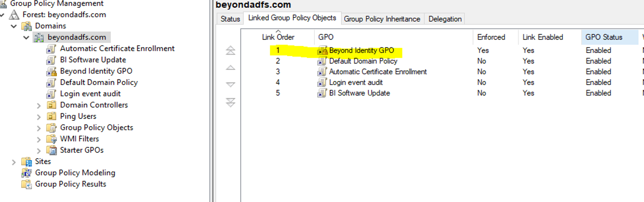This screenshot has width=644, height=202.
Task: Click GPO Status Enabled for Login event audit
Action: [x=598, y=82]
